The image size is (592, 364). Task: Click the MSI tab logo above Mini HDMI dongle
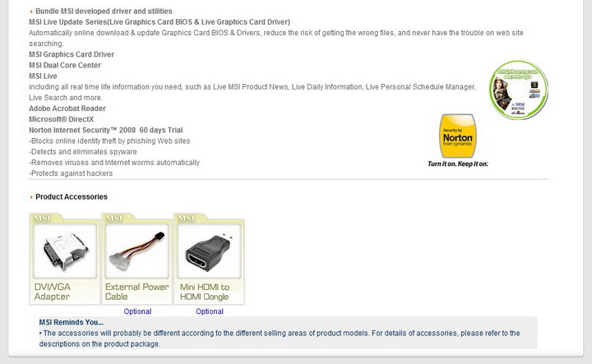[187, 219]
